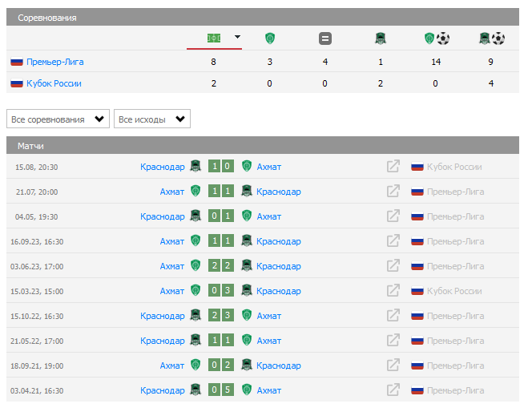Click the matches-played pitch icon in header
Viewport: 532px width, 416px height.
tap(214, 38)
